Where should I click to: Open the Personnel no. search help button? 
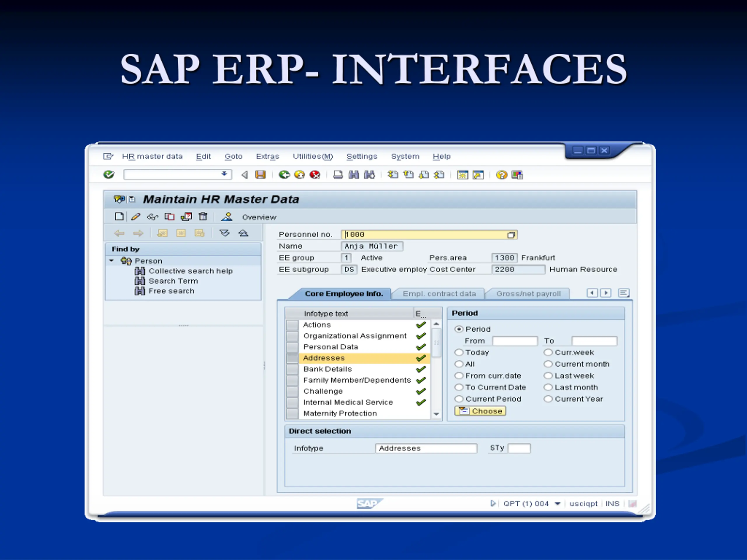pyautogui.click(x=512, y=235)
